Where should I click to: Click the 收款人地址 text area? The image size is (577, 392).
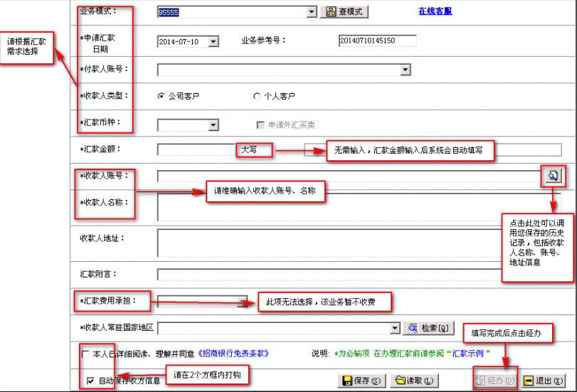(330, 243)
